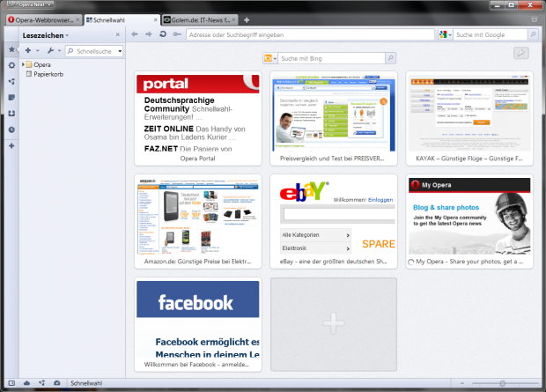546x392 pixels.
Task: Go forward with the forward arrow
Action: tap(149, 34)
